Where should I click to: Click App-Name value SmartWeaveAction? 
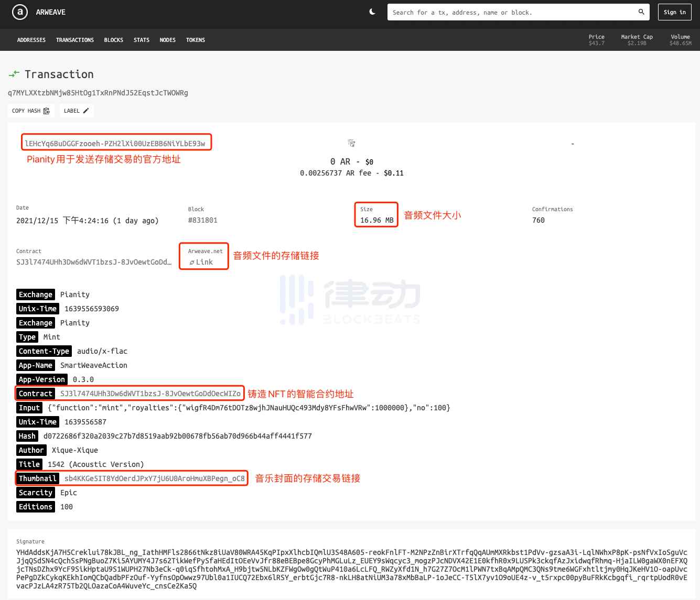point(94,365)
